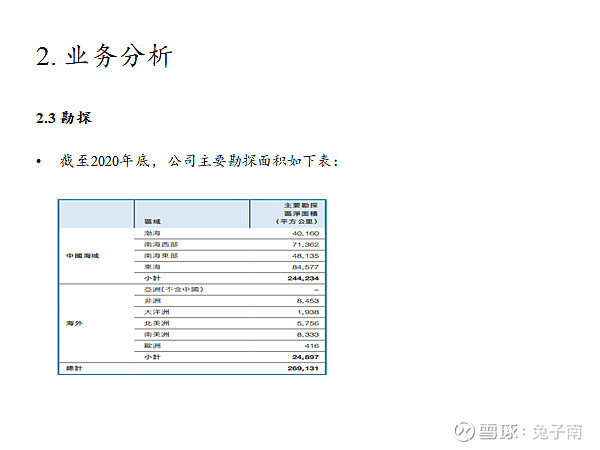Click the "南美洲" region cell
Viewport: 600px width, 450px height.
(157, 334)
